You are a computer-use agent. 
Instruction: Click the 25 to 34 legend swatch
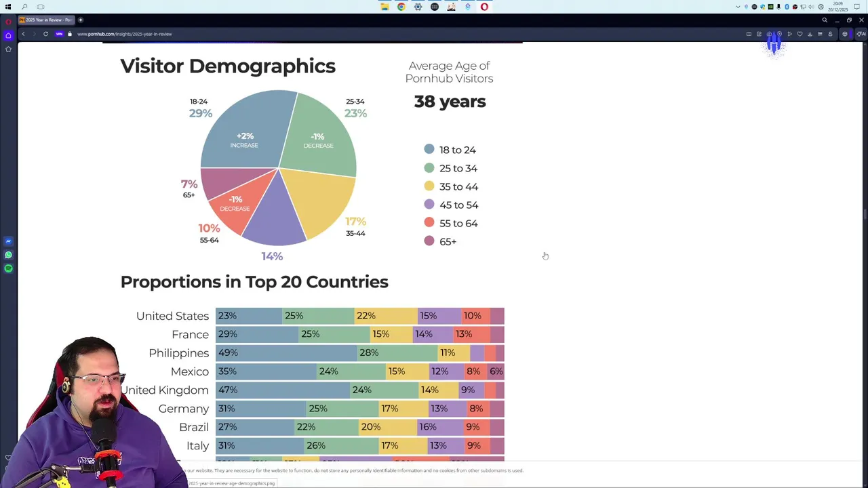(429, 167)
